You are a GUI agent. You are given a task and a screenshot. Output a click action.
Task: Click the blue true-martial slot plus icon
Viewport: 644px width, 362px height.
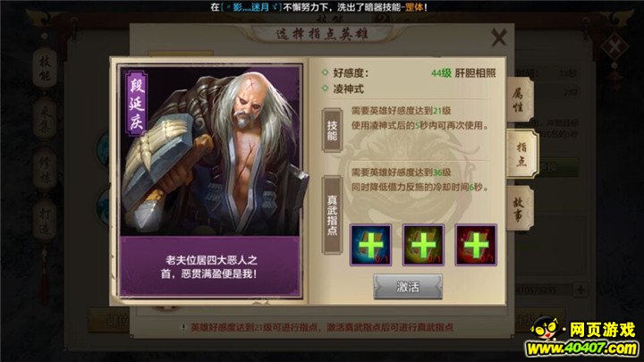[370, 245]
